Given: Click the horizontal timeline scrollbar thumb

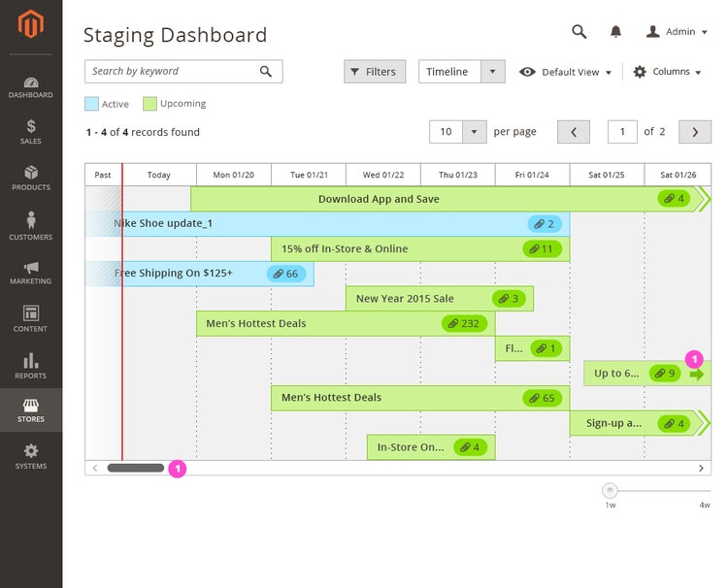Looking at the screenshot, I should pyautogui.click(x=135, y=468).
